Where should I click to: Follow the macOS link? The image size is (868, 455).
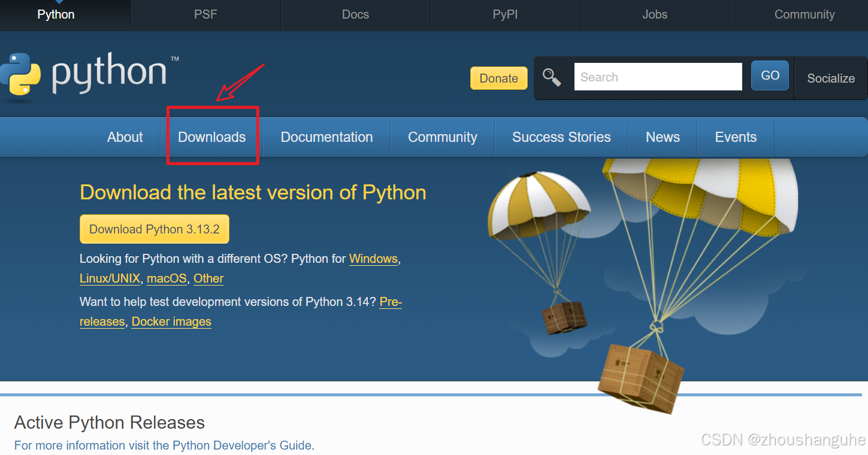click(x=167, y=278)
